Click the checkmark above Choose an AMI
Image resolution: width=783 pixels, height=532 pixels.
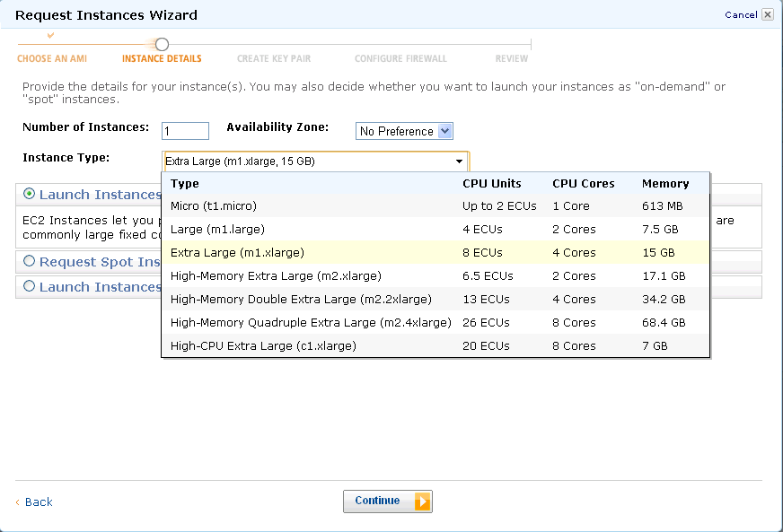click(x=50, y=35)
